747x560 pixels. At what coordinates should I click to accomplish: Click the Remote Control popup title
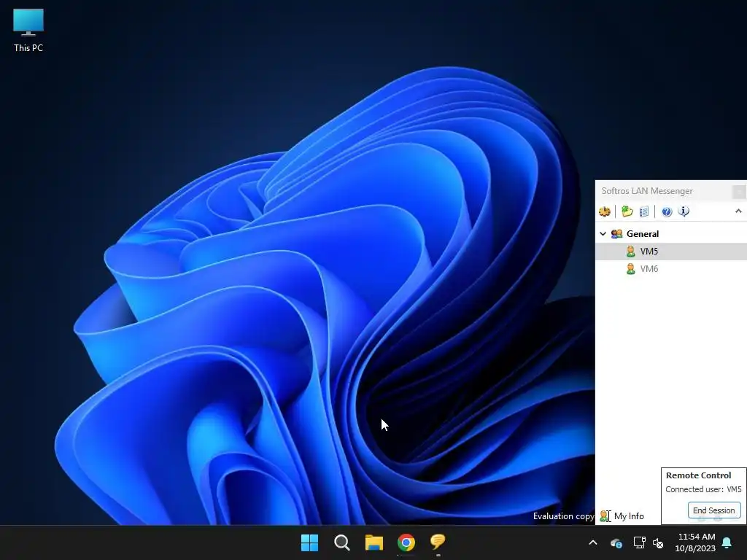click(x=698, y=475)
